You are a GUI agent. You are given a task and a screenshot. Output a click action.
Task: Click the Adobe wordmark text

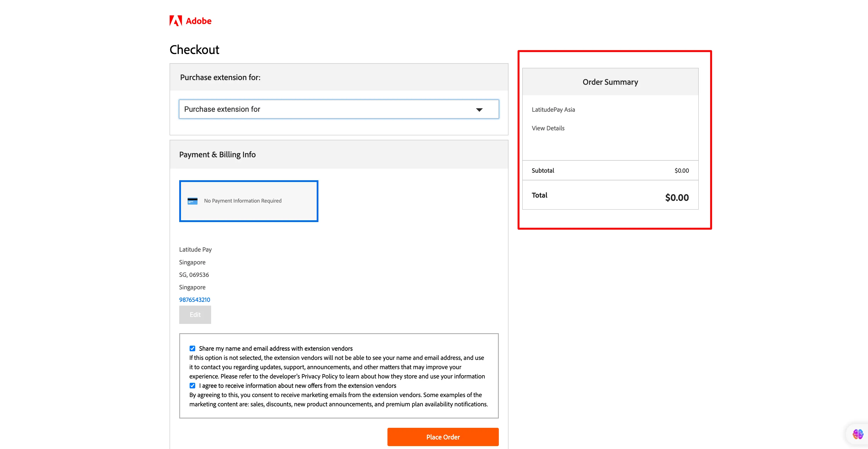tap(199, 21)
